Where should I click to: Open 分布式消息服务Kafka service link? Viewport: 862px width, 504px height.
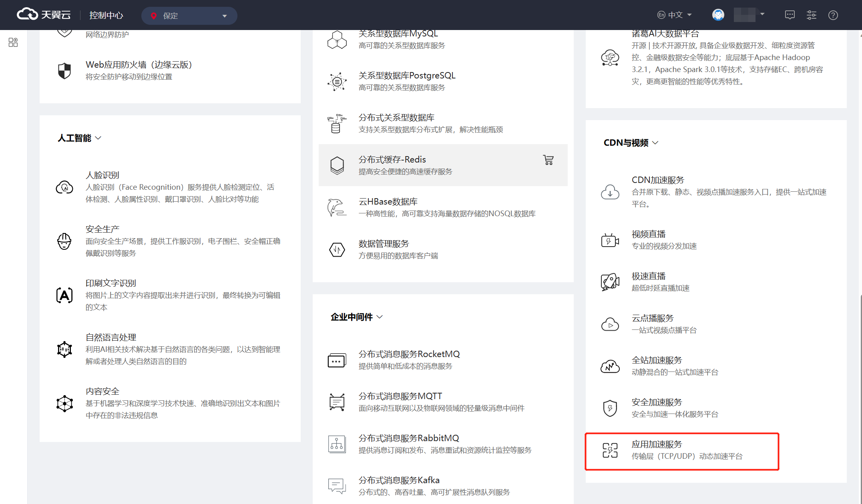399,480
